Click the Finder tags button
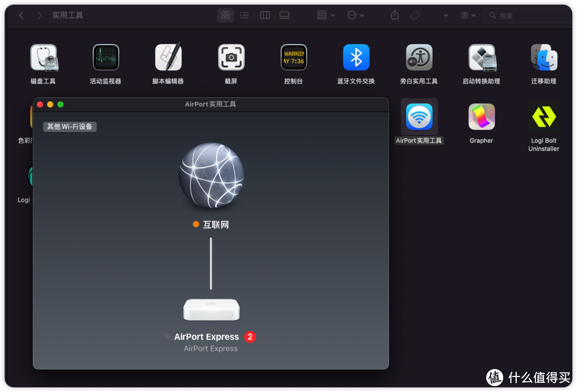Viewport: 577px width, 392px height. [x=415, y=15]
